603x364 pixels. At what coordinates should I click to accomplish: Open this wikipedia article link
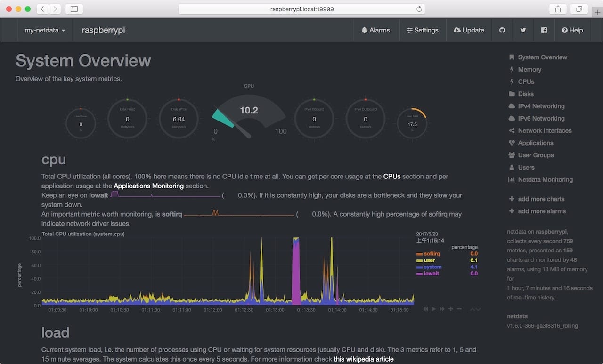coord(364,359)
